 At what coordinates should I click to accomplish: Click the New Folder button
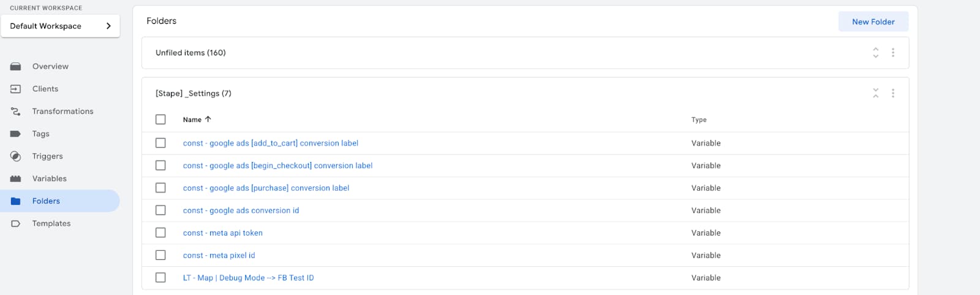click(x=873, y=21)
